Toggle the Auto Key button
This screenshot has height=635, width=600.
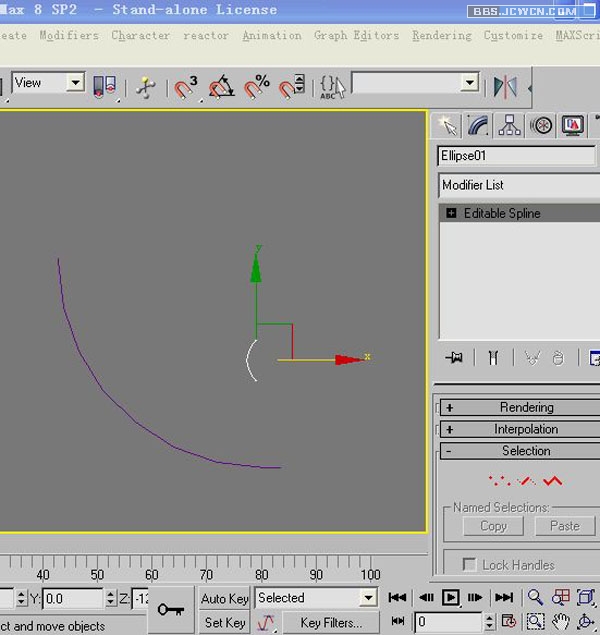(224, 598)
